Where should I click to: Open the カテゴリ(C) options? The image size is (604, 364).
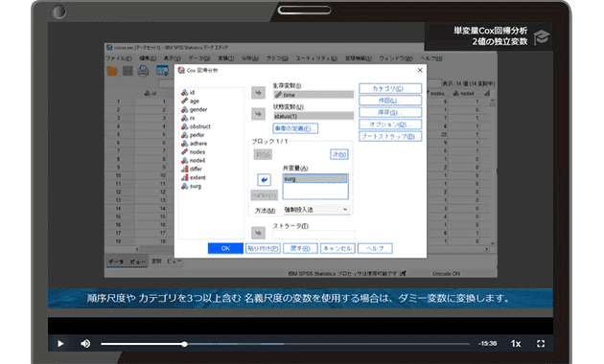[x=390, y=88]
